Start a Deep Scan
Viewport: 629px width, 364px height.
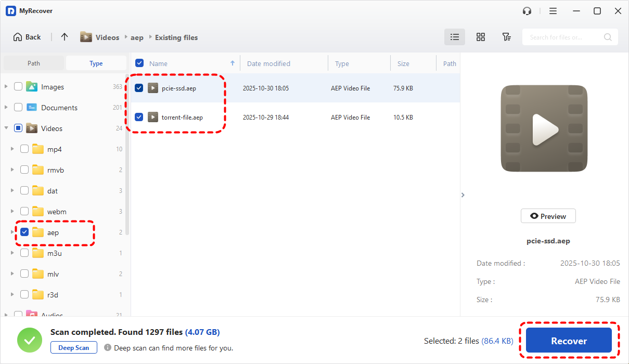(73, 347)
